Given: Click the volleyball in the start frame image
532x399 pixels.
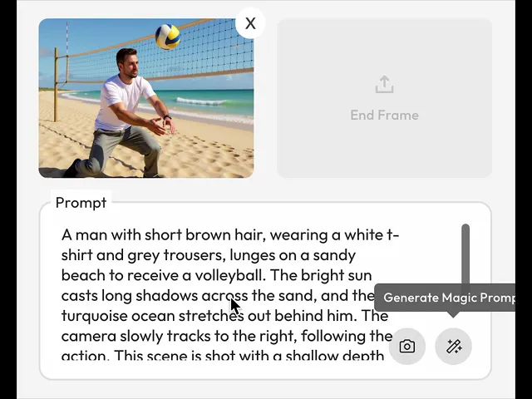Looking at the screenshot, I should coord(168,37).
